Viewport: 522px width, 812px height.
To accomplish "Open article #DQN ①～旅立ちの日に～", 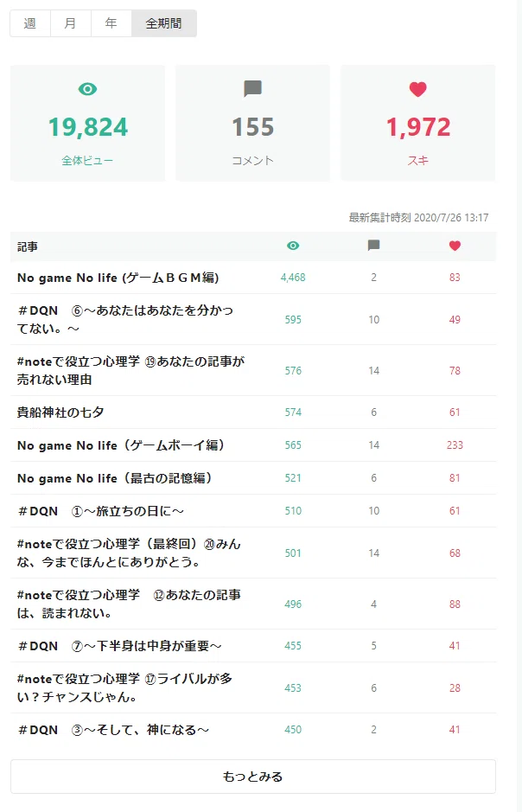I will click(x=101, y=511).
